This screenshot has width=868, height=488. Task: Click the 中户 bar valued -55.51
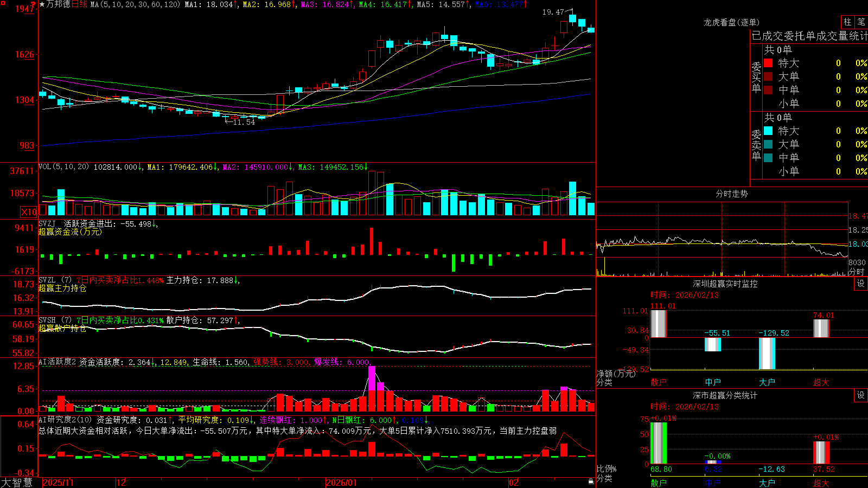[713, 344]
